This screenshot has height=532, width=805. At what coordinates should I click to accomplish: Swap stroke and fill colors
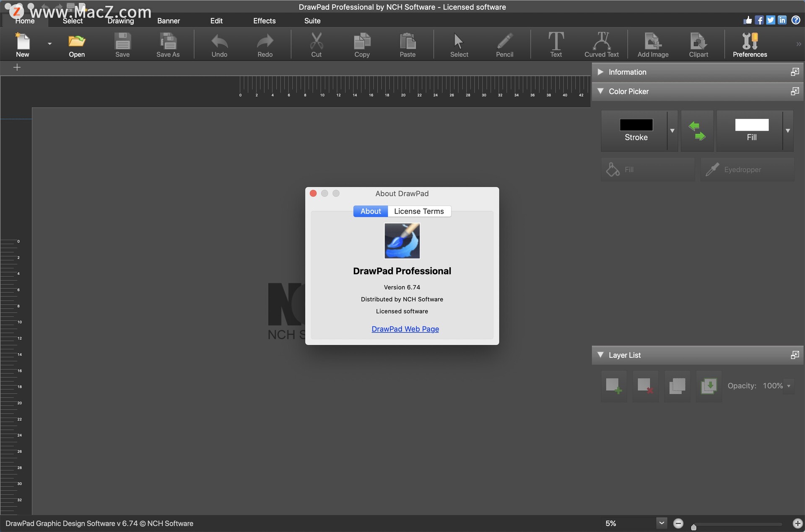(x=697, y=131)
